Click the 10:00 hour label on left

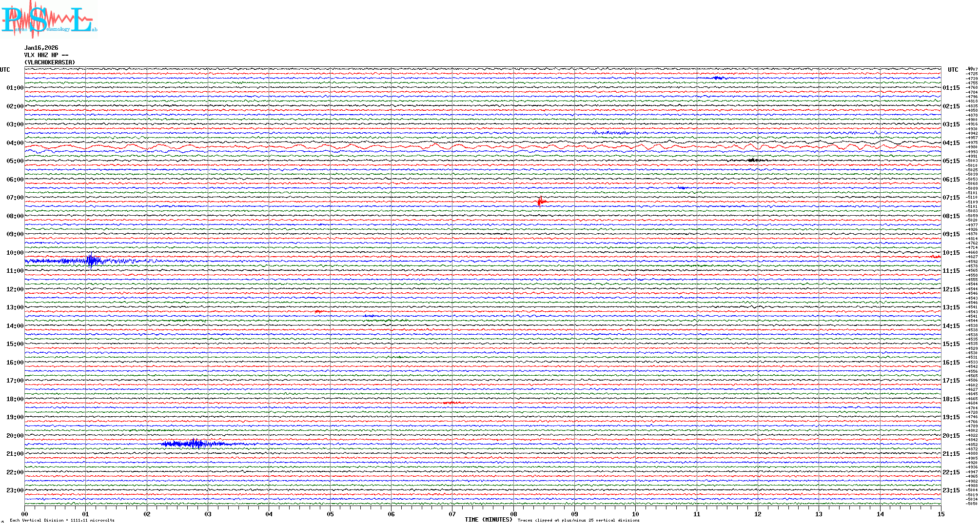point(15,253)
